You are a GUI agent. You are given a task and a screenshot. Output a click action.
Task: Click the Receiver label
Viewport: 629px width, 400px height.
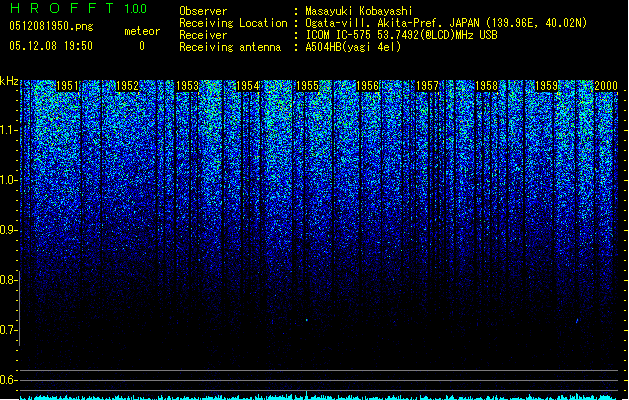(x=203, y=35)
